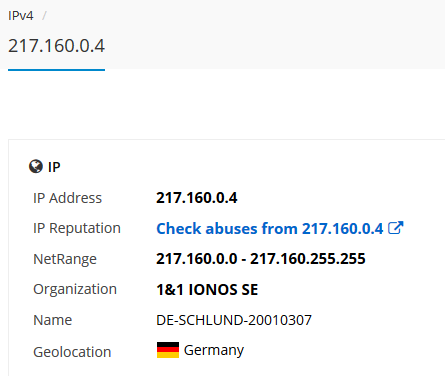Click the NetRange field label
This screenshot has width=445, height=376.
pos(65,259)
